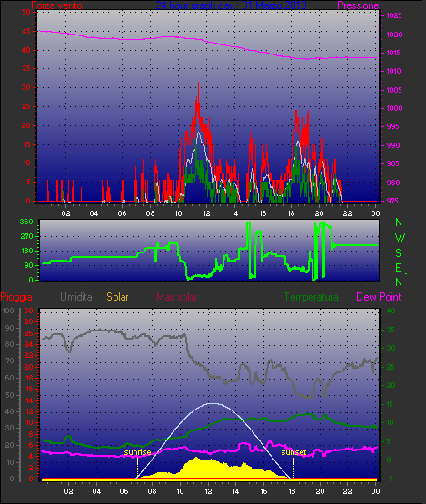Select the '995' pressure axis value
Viewport: 426px width, 504px height.
tap(393, 126)
